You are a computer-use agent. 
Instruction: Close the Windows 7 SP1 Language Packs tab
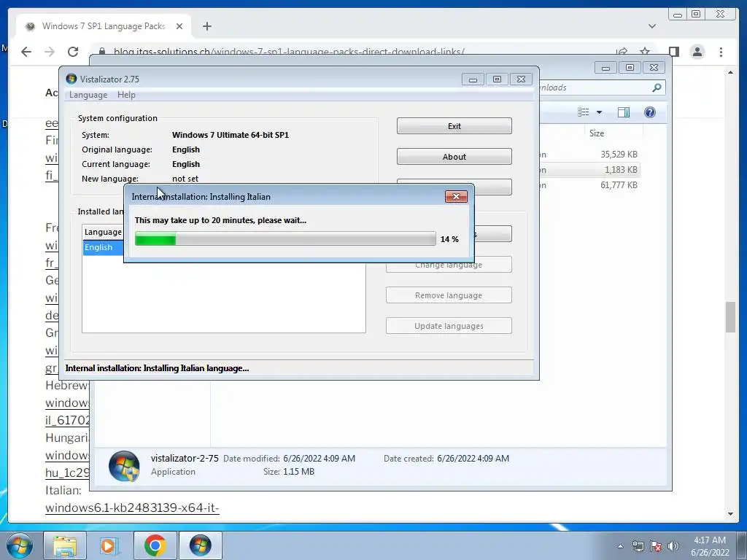[179, 26]
